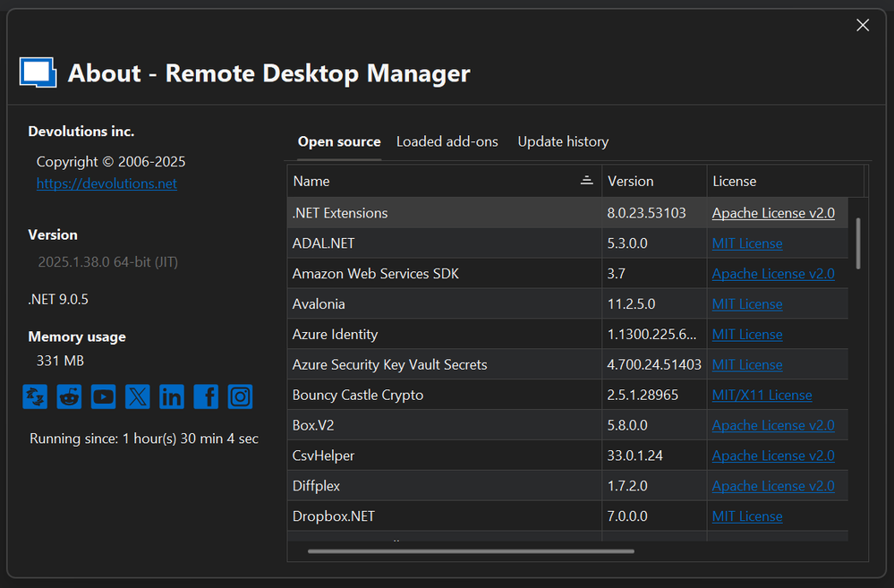
Task: Open the MIT License link for Avalonia
Action: point(747,304)
